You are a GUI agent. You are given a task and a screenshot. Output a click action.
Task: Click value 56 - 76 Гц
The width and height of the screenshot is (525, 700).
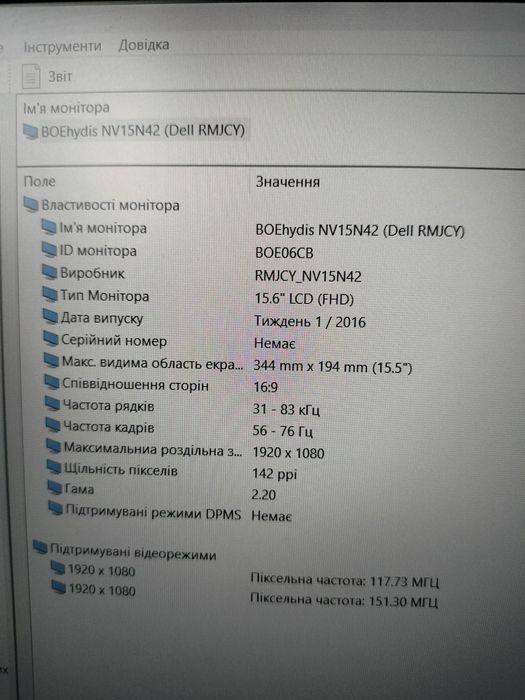point(283,431)
